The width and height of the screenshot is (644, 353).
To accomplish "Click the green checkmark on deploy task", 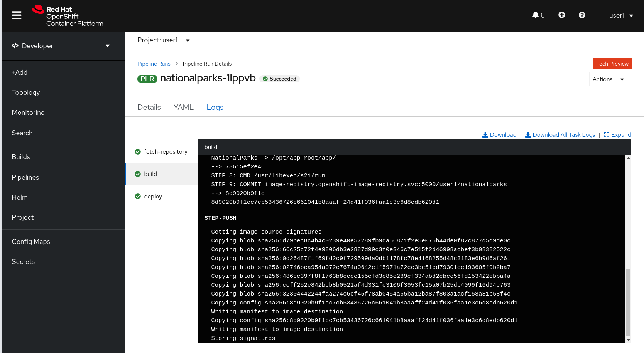I will coord(138,196).
